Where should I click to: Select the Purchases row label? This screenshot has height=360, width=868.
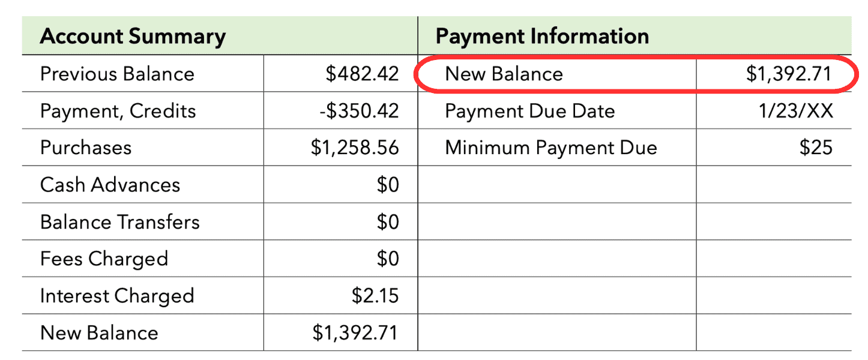tap(85, 148)
